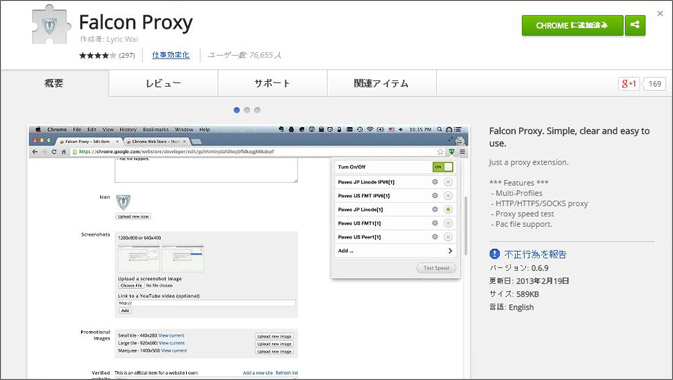
Task: Click the YouTube video link input field
Action: 207,303
